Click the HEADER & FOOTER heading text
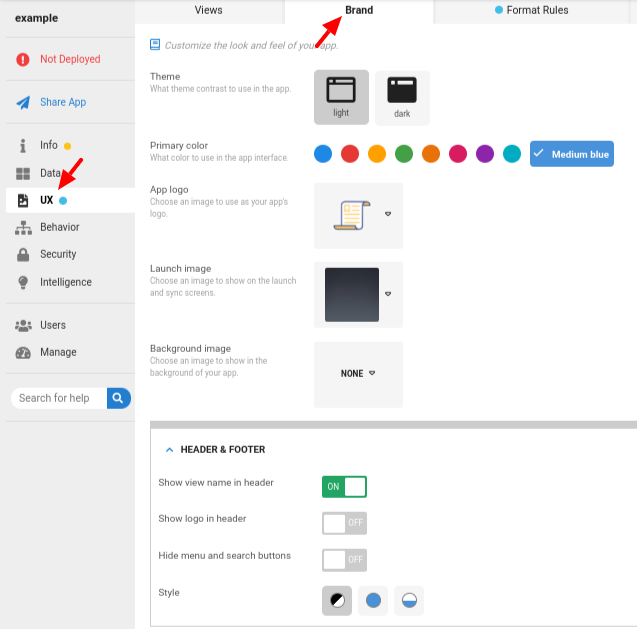This screenshot has width=637, height=629. [x=223, y=450]
